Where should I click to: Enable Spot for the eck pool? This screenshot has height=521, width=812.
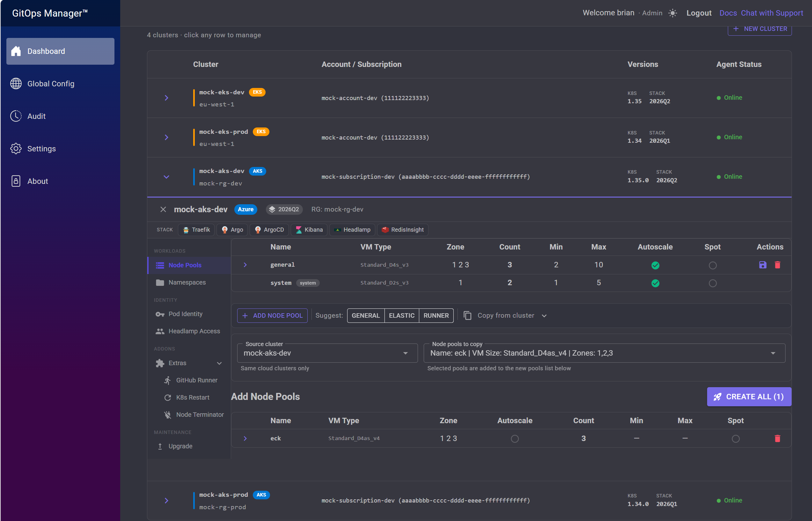[x=735, y=439]
